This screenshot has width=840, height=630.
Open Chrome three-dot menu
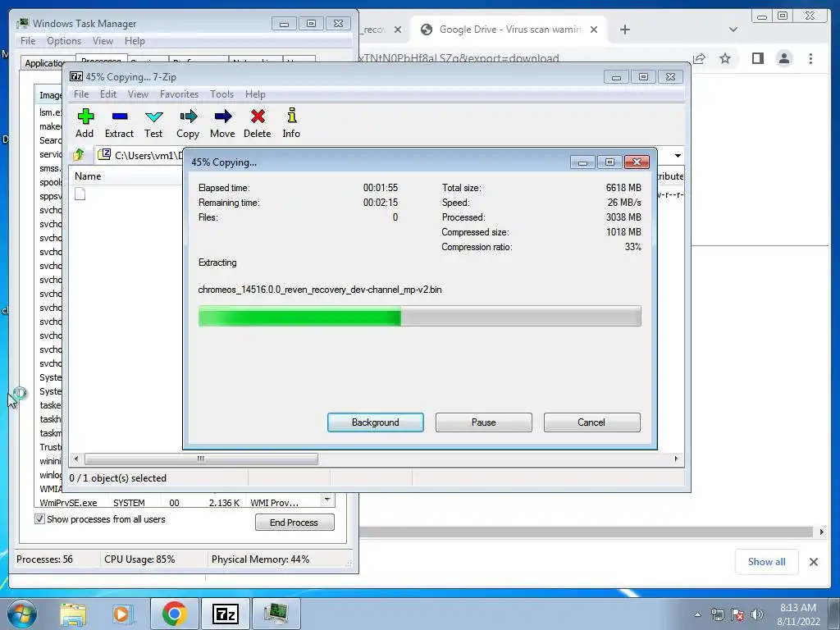point(810,58)
